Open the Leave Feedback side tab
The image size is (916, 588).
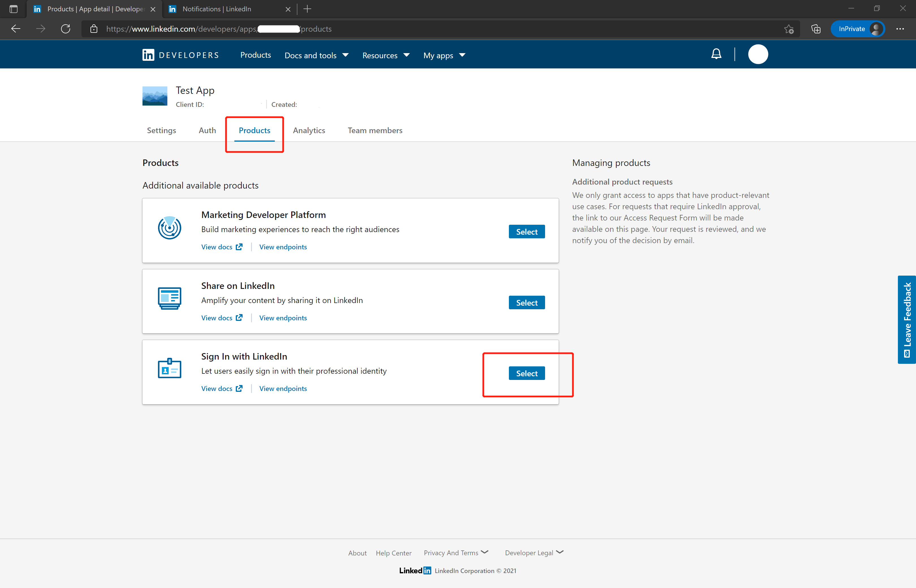click(x=906, y=319)
